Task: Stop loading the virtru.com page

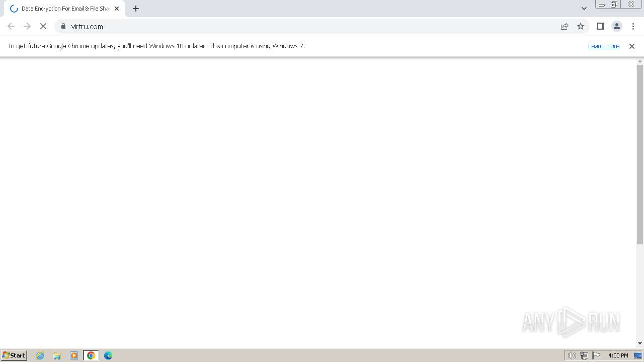Action: point(43,26)
